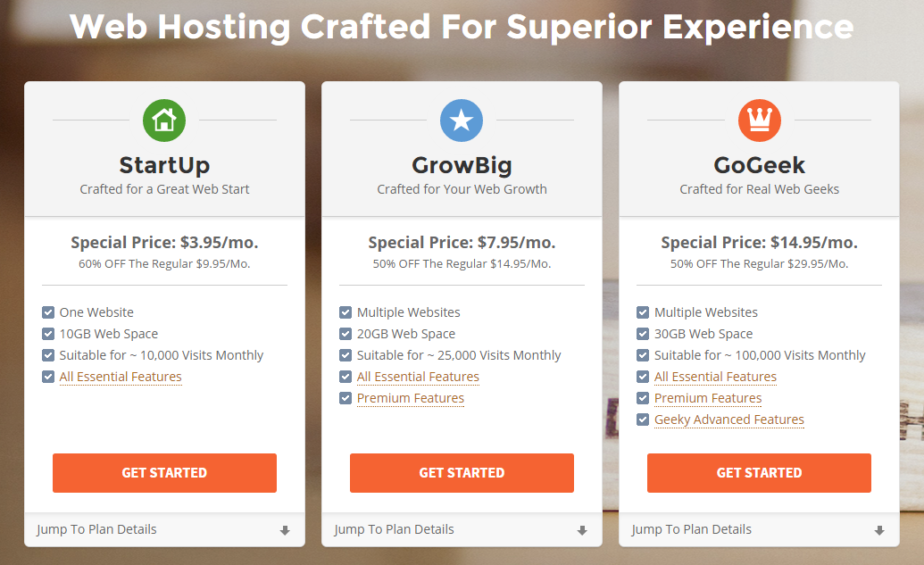Expand Jump To Plan Details arrow under StartUp

point(285,530)
